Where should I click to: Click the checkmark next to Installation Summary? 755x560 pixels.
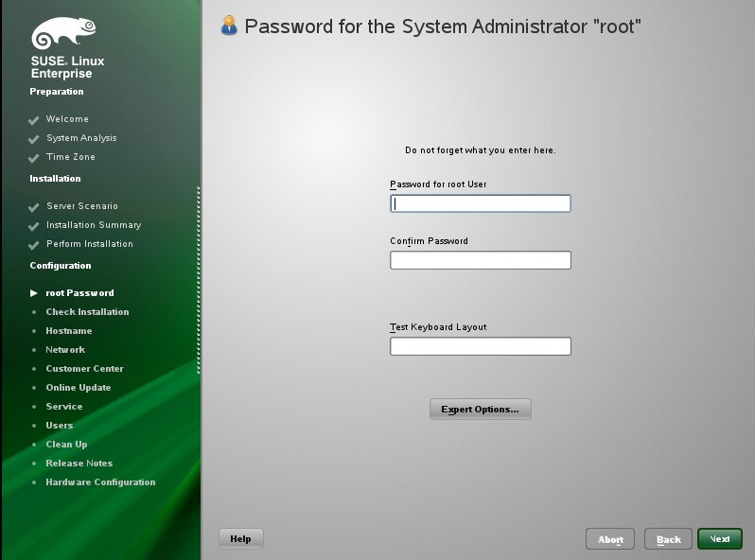point(34,226)
